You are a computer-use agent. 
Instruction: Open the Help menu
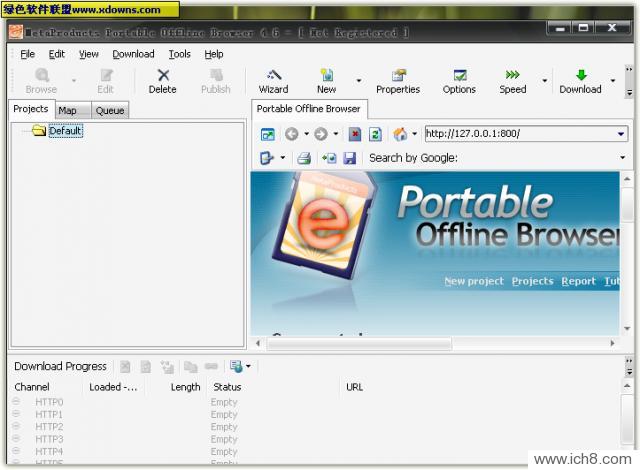click(x=214, y=54)
